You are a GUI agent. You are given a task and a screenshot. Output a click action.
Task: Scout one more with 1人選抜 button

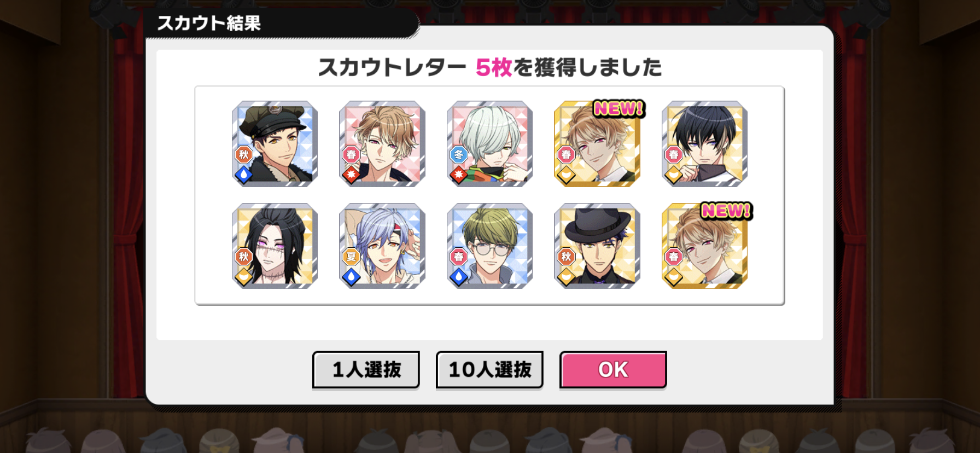(366, 370)
